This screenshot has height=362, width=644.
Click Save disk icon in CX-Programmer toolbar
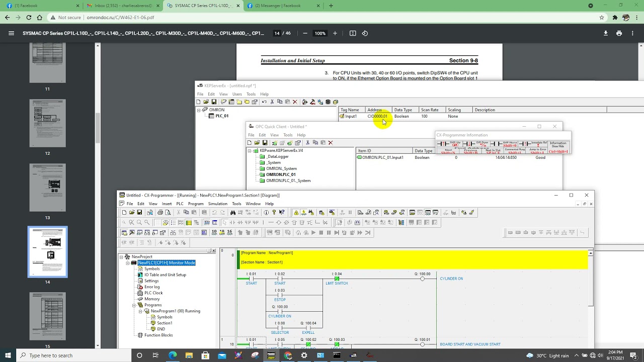(139, 213)
